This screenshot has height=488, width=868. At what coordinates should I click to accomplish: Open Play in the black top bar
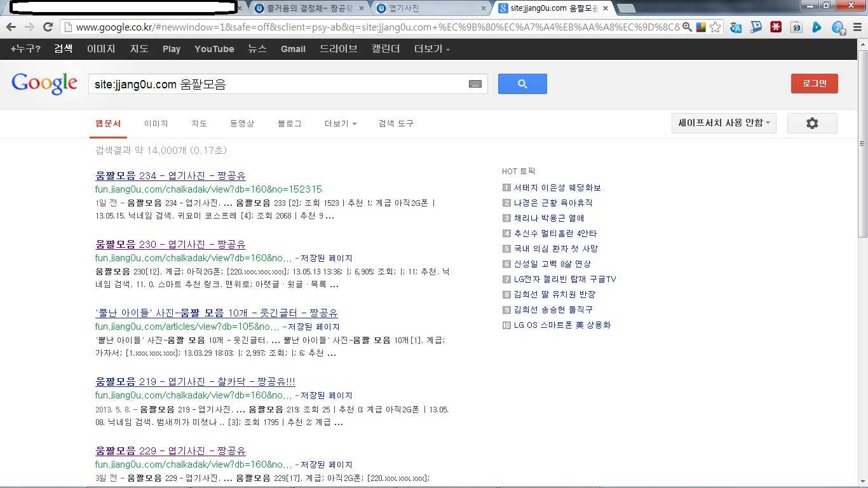click(172, 49)
